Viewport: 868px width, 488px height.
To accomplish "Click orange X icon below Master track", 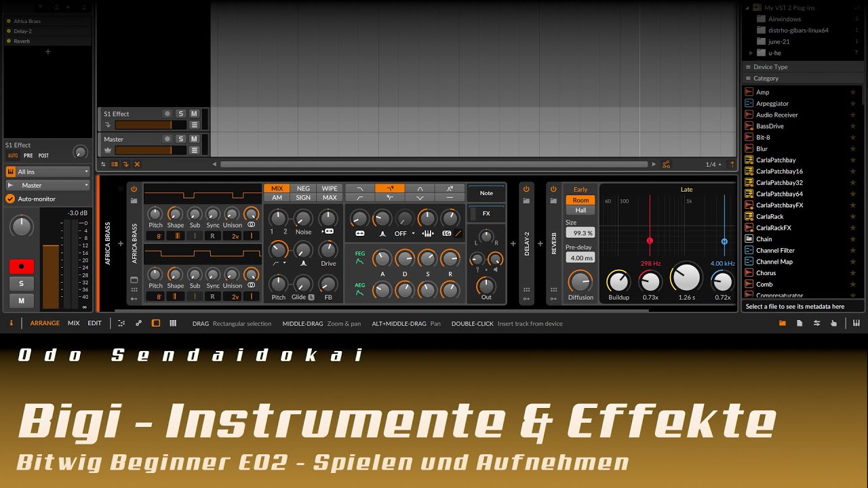I will [137, 164].
